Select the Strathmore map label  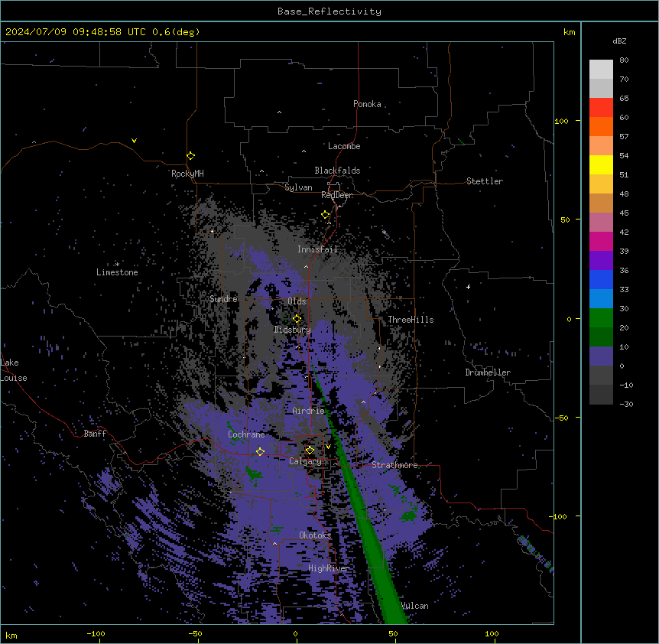coord(394,465)
